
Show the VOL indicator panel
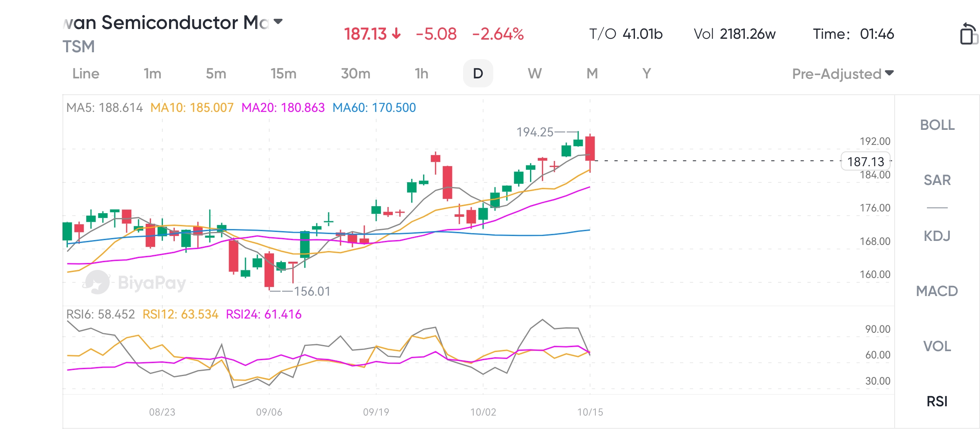(937, 346)
